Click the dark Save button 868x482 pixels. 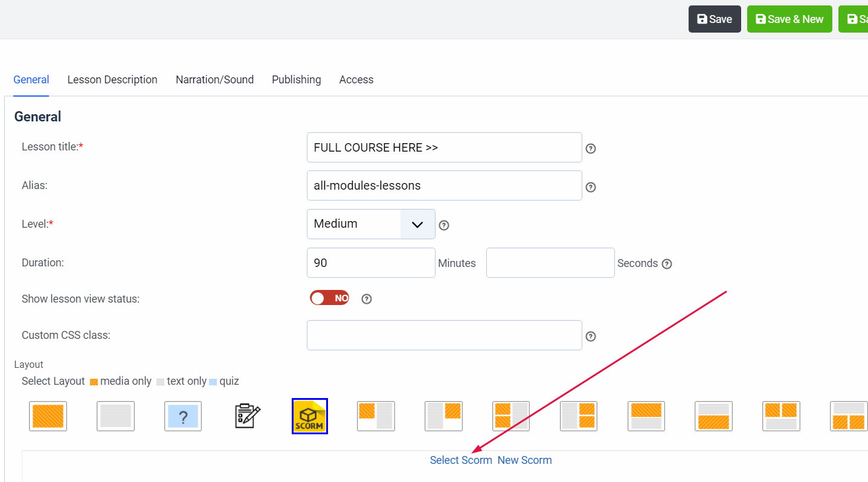click(x=715, y=19)
